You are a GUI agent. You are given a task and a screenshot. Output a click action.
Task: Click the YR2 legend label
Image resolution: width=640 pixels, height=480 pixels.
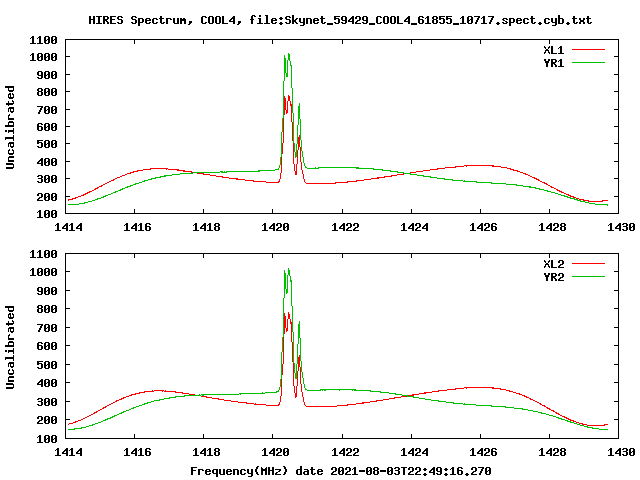tap(553, 277)
